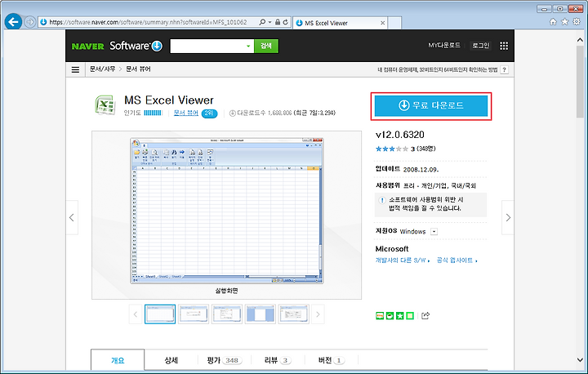This screenshot has height=374, width=588.
Task: Click the v12.0.6320 version text
Action: 399,135
